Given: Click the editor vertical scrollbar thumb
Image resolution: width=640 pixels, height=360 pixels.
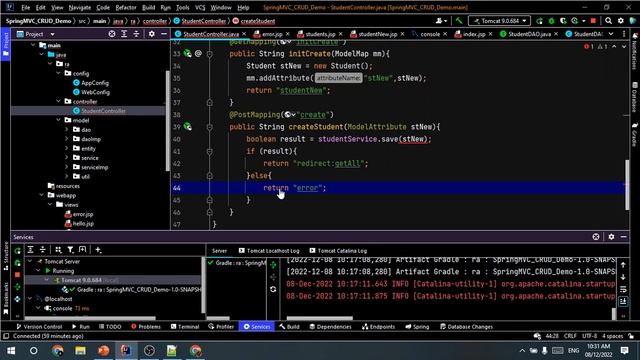Looking at the screenshot, I should 627,185.
